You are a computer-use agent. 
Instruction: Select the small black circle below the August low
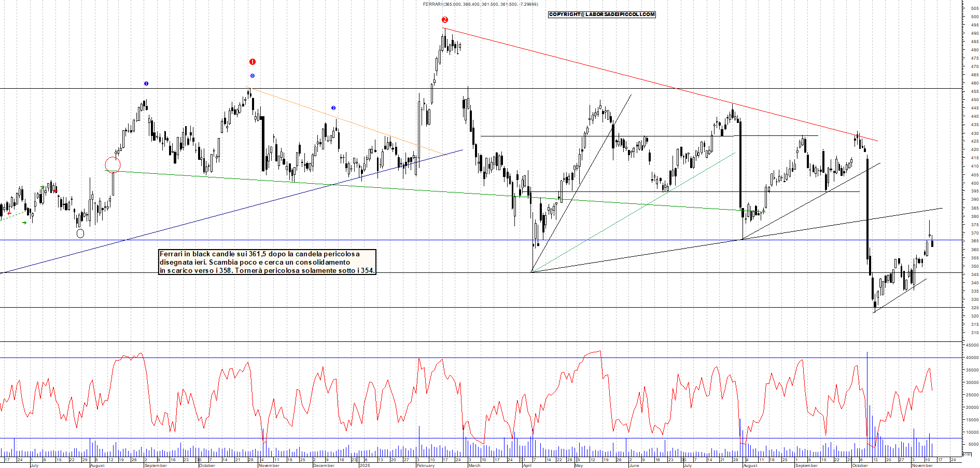tap(79, 234)
